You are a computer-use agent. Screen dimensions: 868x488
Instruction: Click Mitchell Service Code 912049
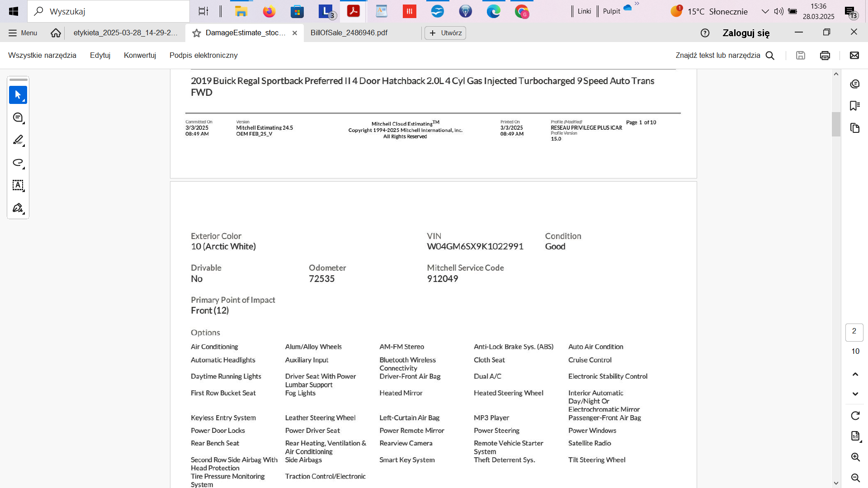coord(443,279)
